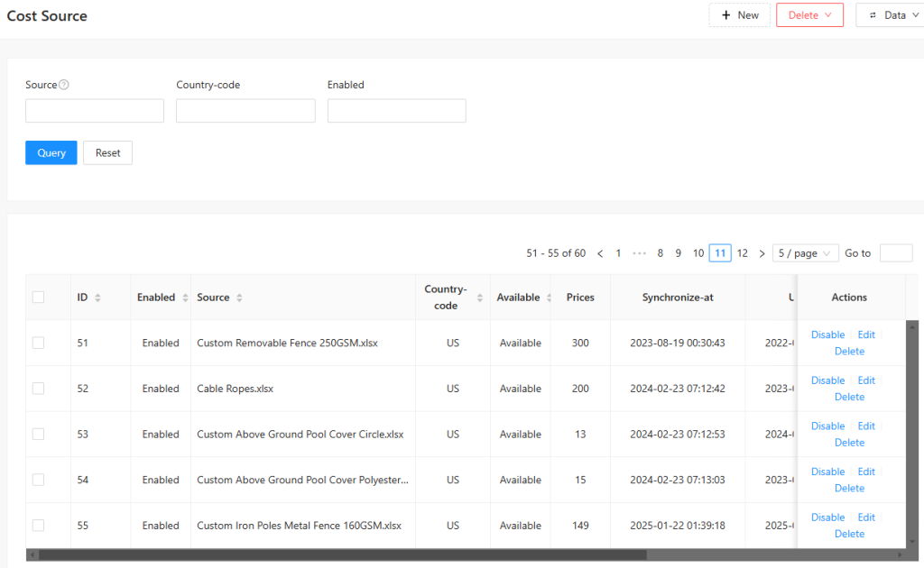Image resolution: width=924 pixels, height=568 pixels.
Task: Edit source with ID 54
Action: point(866,472)
